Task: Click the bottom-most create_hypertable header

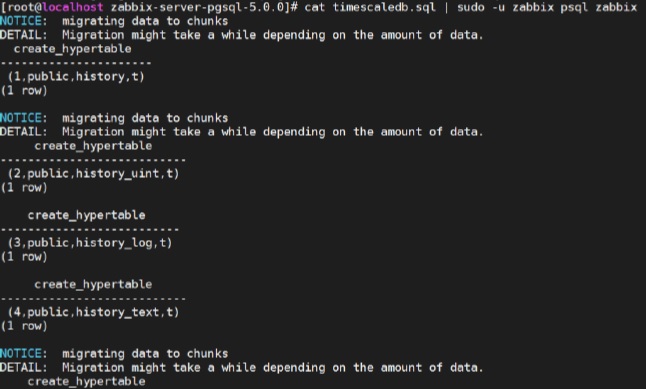Action: click(87, 382)
